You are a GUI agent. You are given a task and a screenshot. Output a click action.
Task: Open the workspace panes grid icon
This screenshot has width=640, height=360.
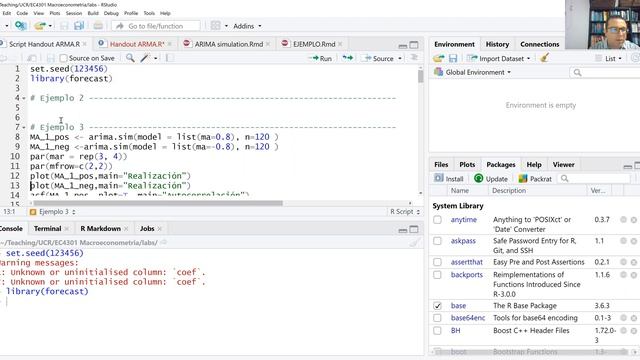[x=216, y=26]
